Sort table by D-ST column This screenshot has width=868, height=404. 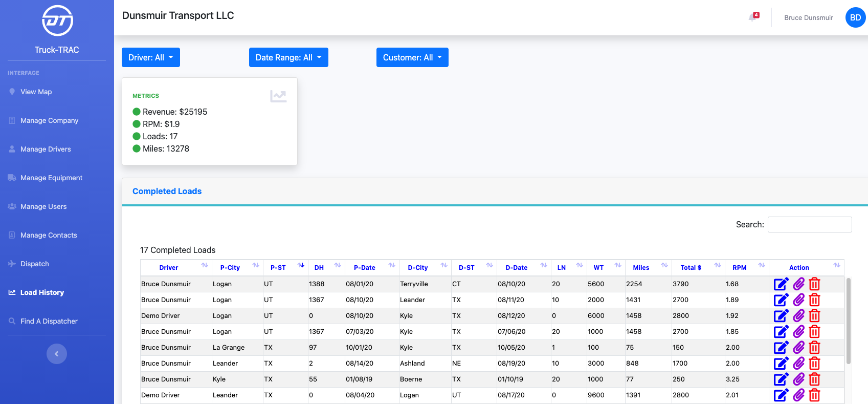(474, 267)
